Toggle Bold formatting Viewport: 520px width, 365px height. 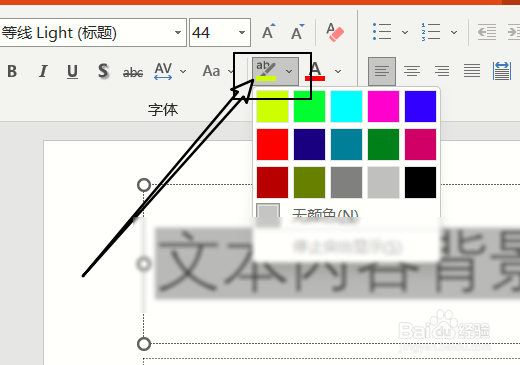point(12,71)
